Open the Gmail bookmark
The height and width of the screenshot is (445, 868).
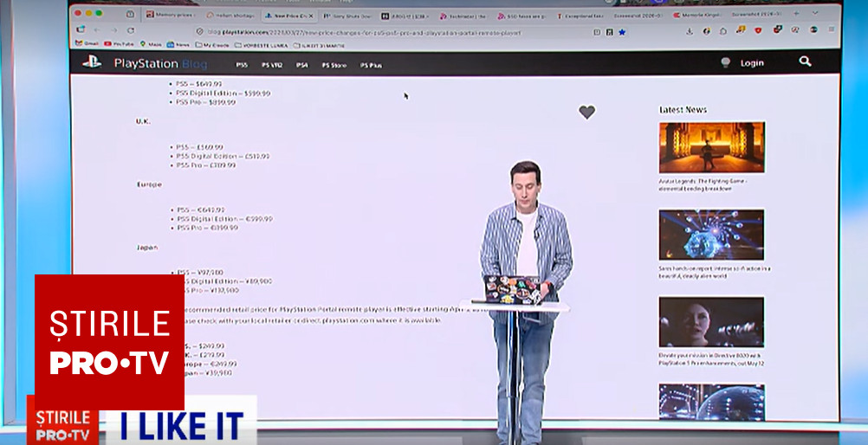tap(87, 43)
